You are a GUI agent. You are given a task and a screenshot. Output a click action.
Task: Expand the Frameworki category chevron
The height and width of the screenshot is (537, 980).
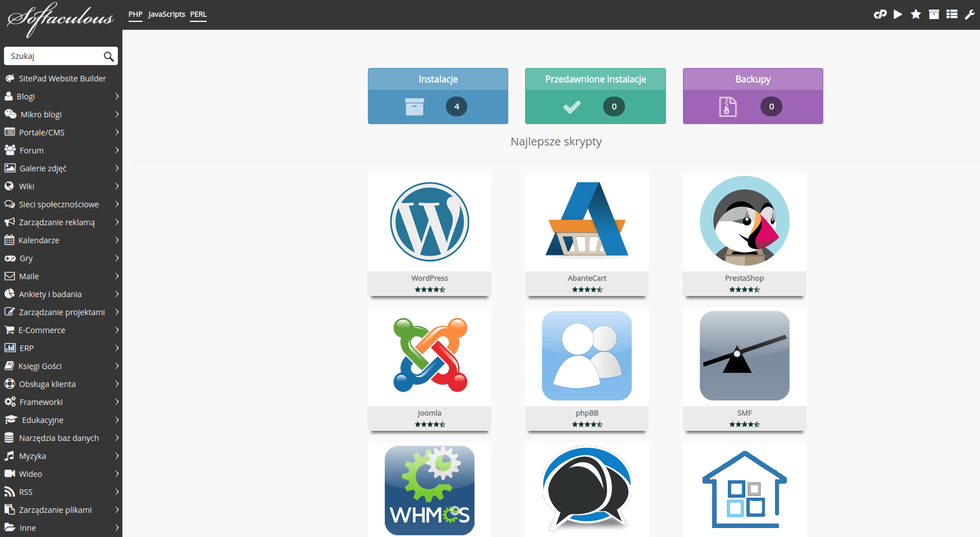(x=117, y=402)
